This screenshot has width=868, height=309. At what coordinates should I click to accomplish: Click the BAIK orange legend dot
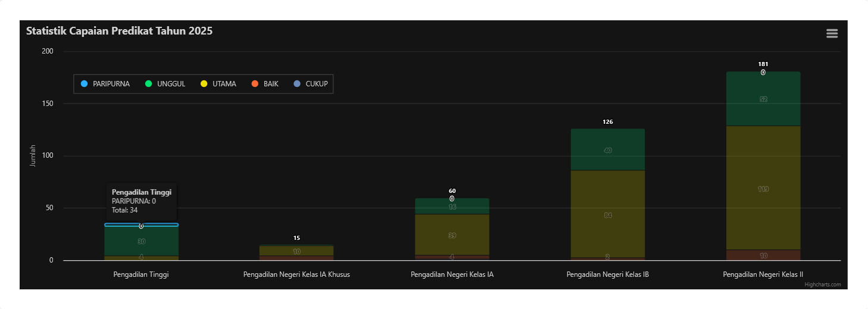click(255, 84)
